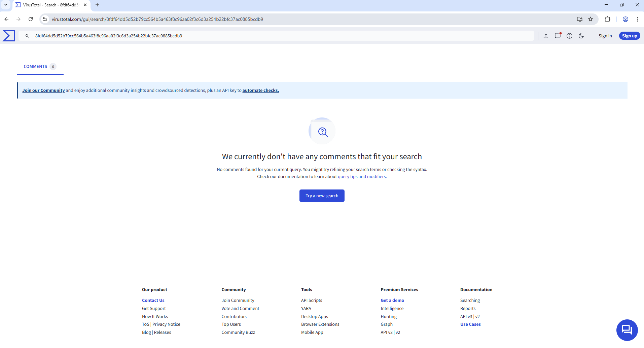
Task: Open Hunting footer link
Action: point(389,317)
